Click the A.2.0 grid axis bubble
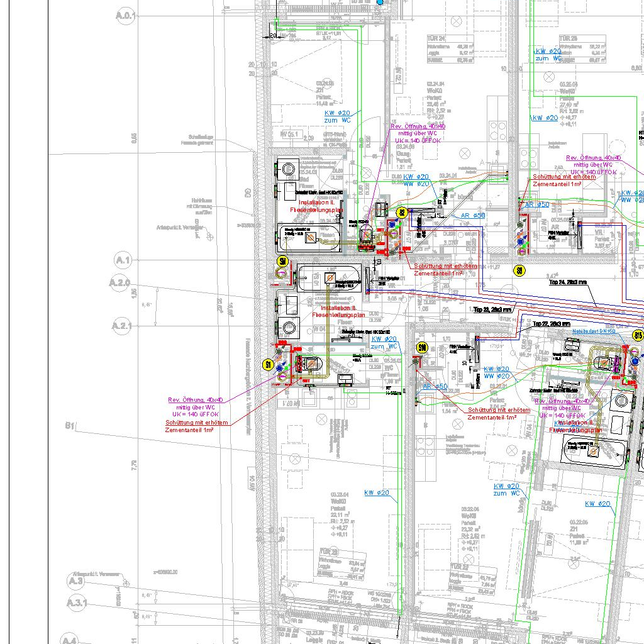 tap(119, 283)
